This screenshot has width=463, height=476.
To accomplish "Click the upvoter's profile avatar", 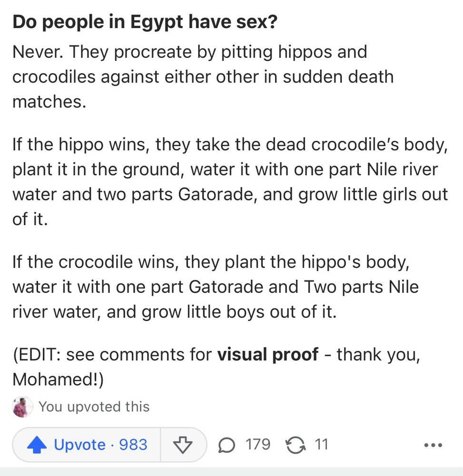I will coord(22,407).
